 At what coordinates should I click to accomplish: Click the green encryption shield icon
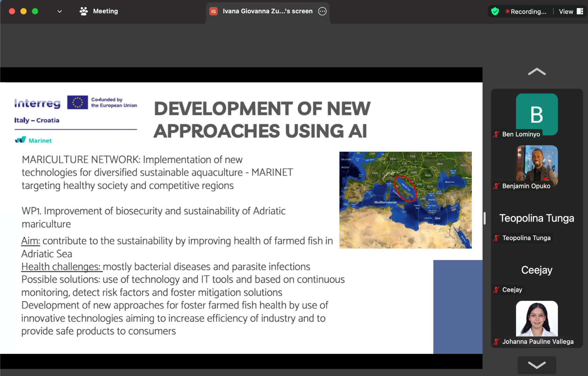(x=495, y=12)
